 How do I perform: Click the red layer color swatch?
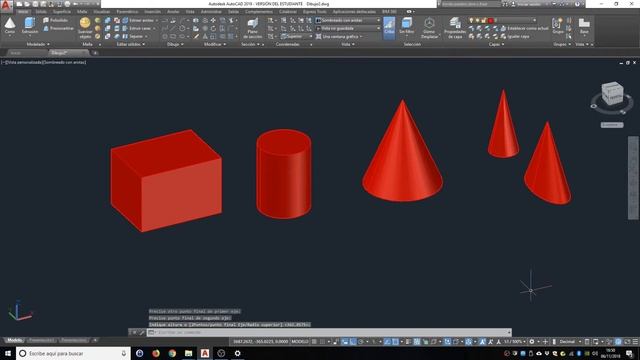click(x=491, y=20)
